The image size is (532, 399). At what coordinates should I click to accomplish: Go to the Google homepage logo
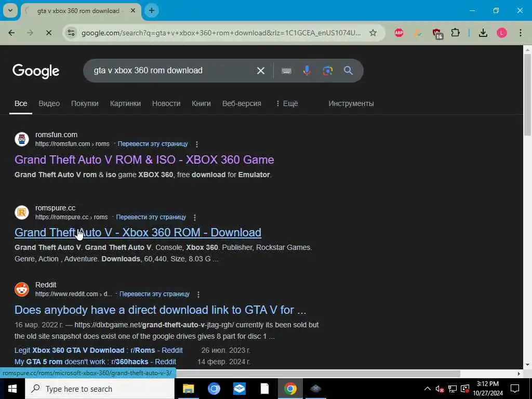click(36, 71)
